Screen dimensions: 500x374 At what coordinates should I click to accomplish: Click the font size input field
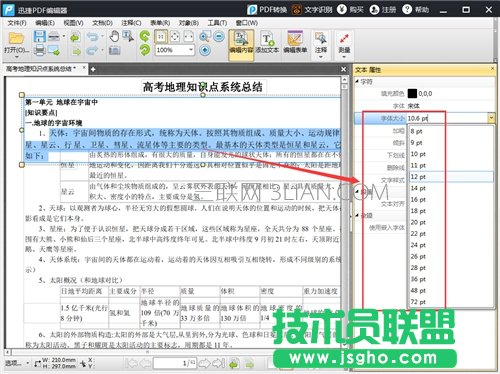pyautogui.click(x=447, y=118)
